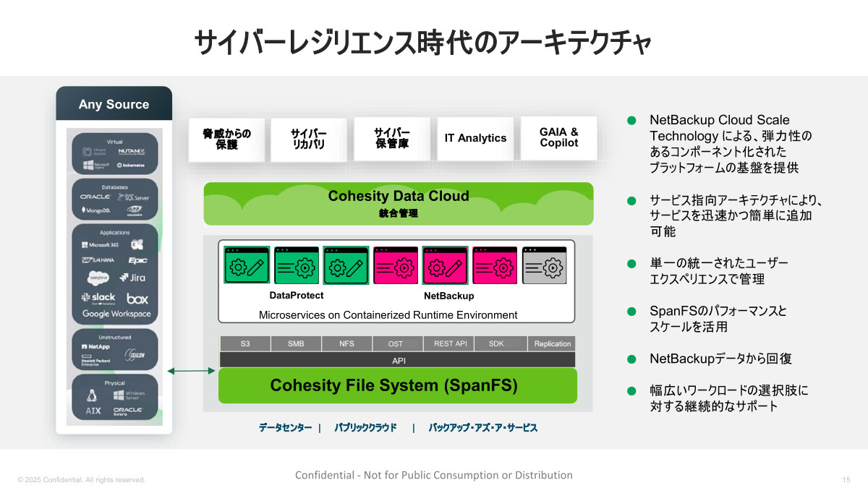This screenshot has height=488, width=868.
Task: Select the Epic logo
Action: click(x=137, y=260)
